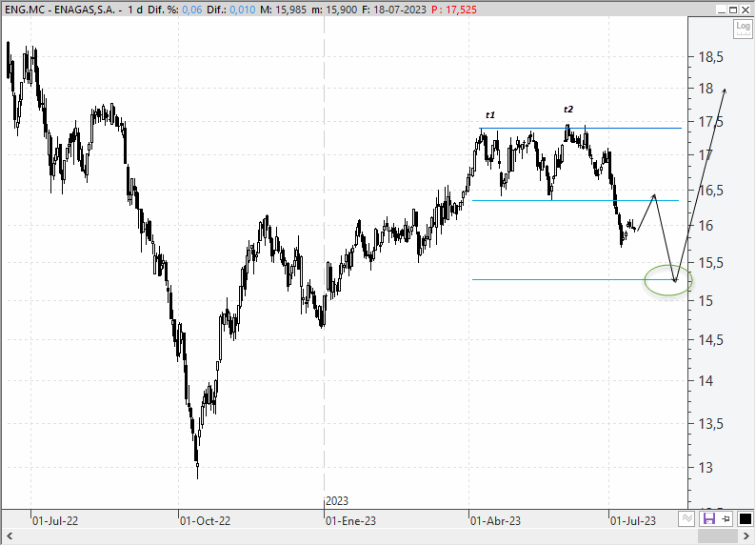This screenshot has width=756, height=546.
Task: Click the 'm: 15,900' minimum value
Action: [334, 10]
